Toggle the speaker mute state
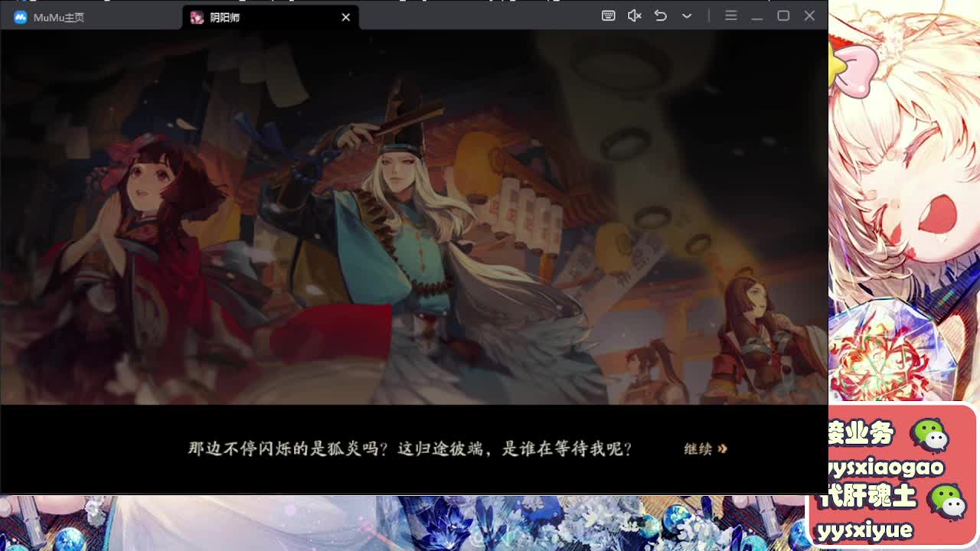Image resolution: width=980 pixels, height=551 pixels. pyautogui.click(x=634, y=15)
